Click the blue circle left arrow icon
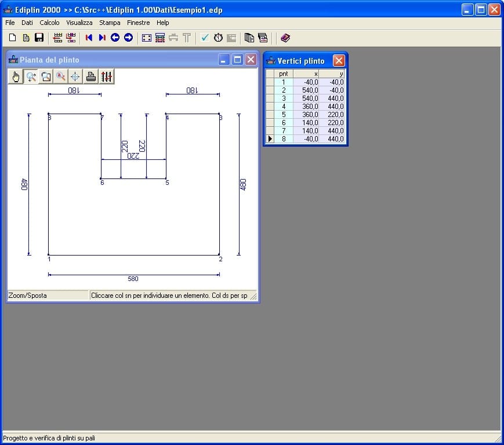The image size is (504, 445). pyautogui.click(x=115, y=38)
